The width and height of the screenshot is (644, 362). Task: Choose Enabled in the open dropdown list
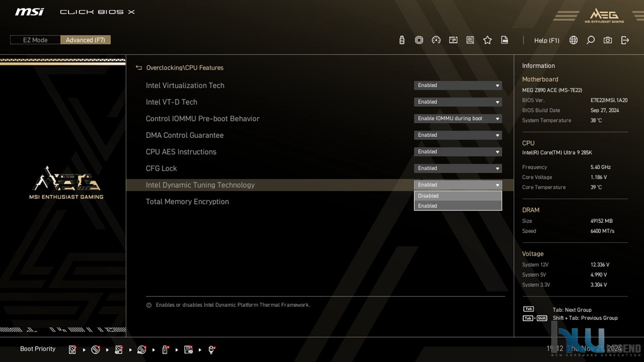point(458,206)
